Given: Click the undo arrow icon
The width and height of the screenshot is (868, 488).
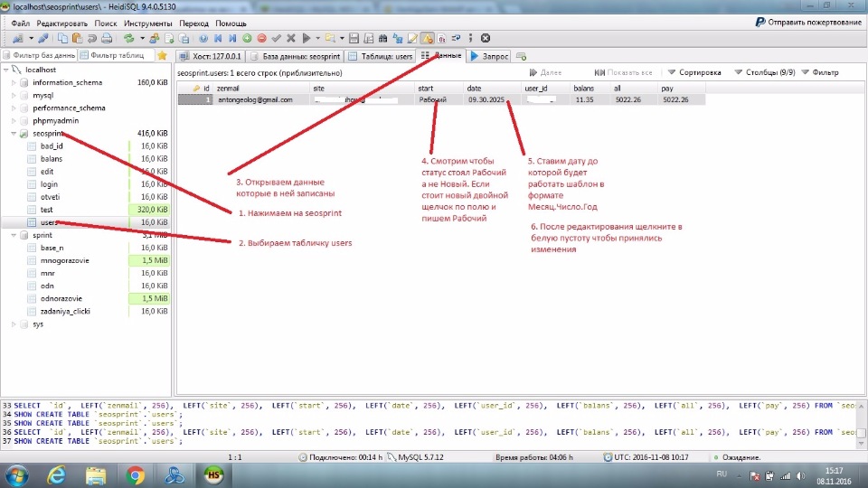Looking at the screenshot, I should pyautogui.click(x=92, y=38).
